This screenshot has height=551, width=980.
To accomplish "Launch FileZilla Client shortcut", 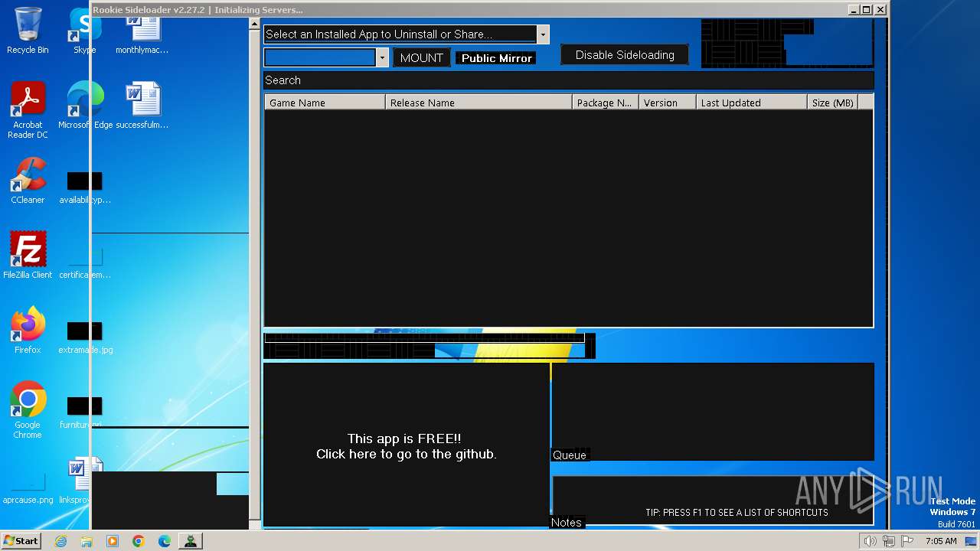I will pyautogui.click(x=28, y=255).
